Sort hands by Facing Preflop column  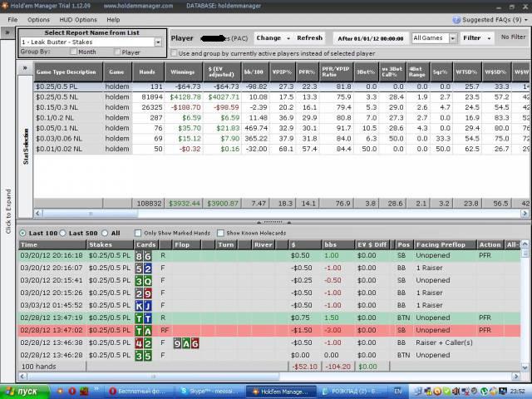[445, 244]
